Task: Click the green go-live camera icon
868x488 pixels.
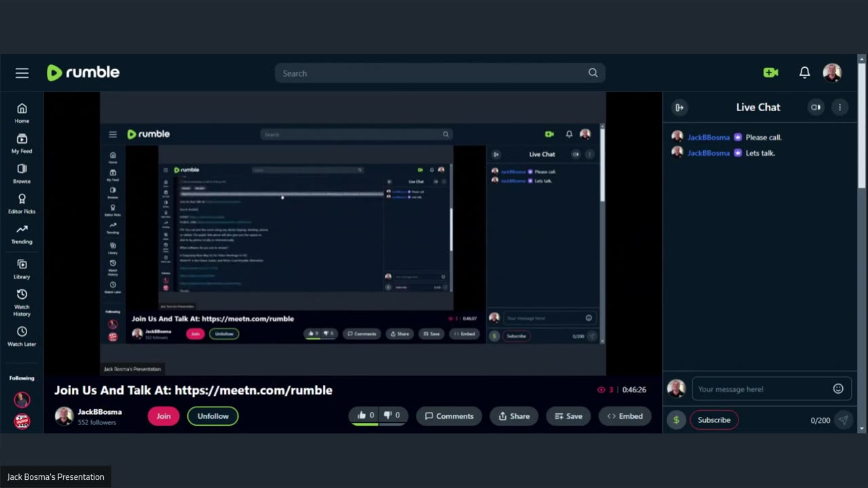Action: tap(770, 73)
